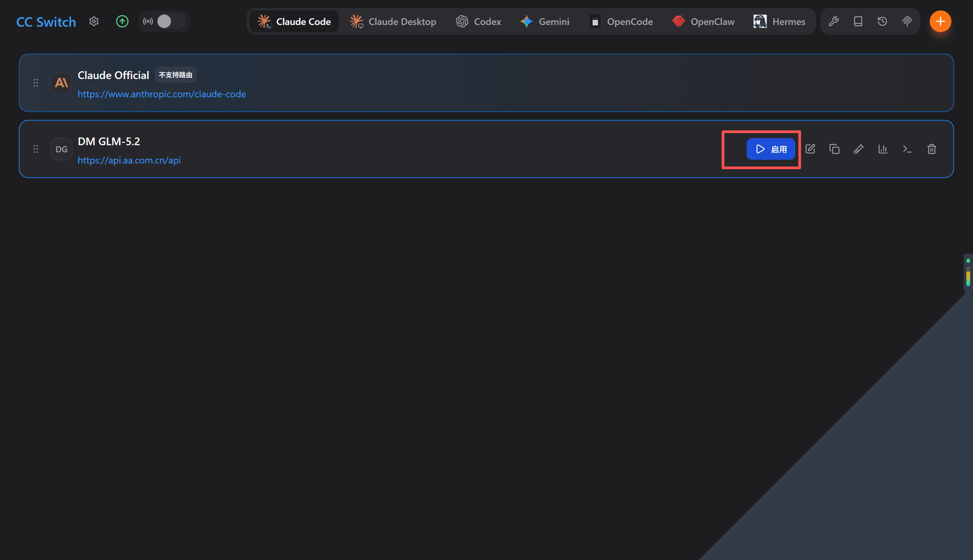
Task: Click the drag handle of Claude Official
Action: click(36, 83)
